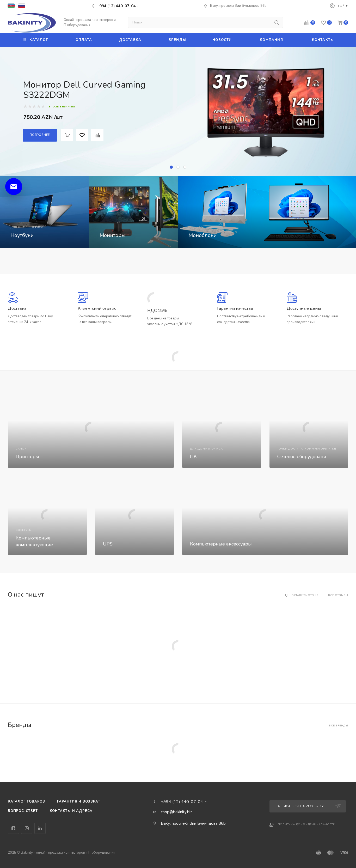Expand the footer phone number dropdown
The width and height of the screenshot is (356, 868).
206,802
